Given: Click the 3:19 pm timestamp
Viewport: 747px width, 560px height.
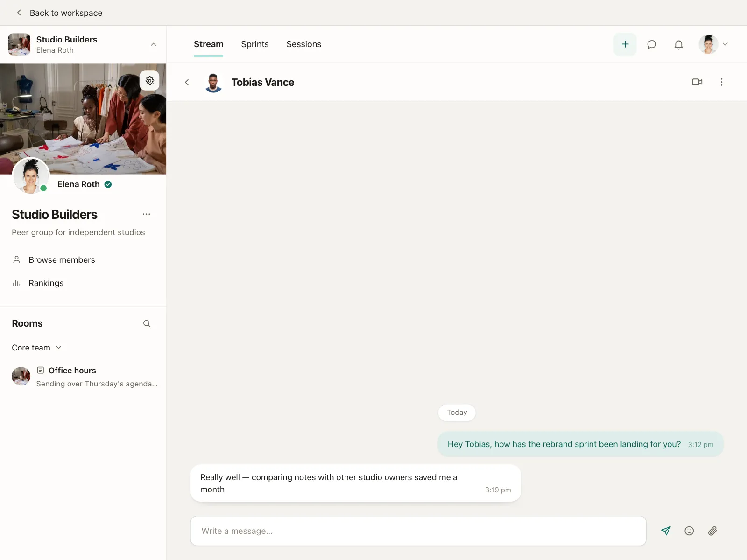Looking at the screenshot, I should (498, 490).
